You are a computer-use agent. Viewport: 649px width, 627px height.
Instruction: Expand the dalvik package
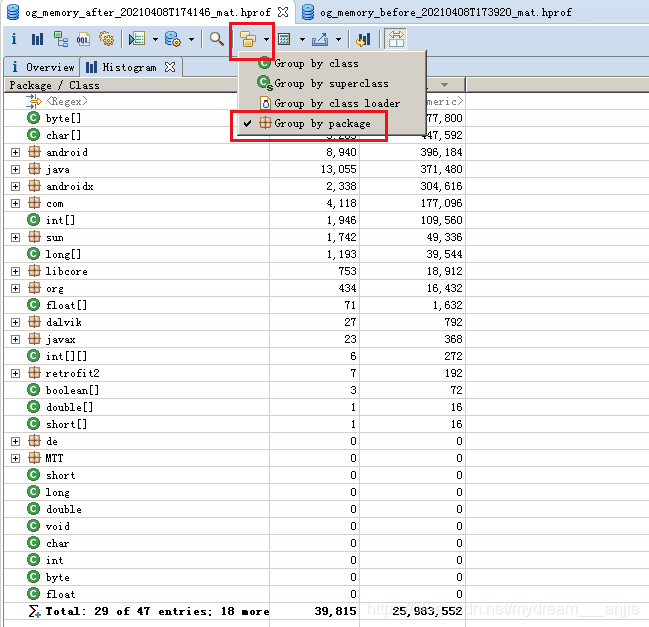[15, 322]
